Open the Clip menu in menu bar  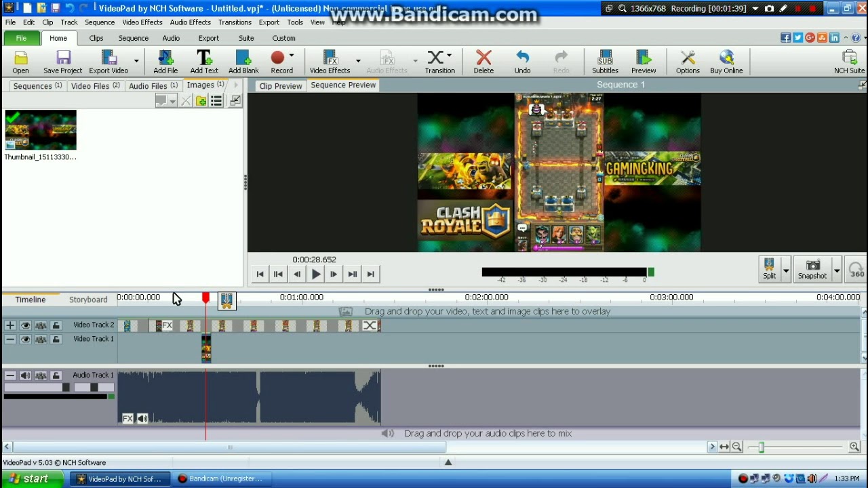coord(47,22)
